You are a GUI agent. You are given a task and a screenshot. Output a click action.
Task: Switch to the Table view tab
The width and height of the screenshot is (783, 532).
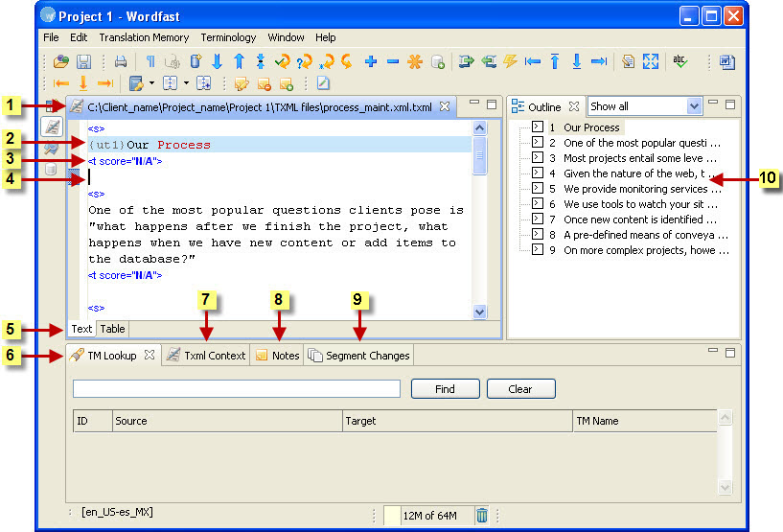[x=112, y=329]
